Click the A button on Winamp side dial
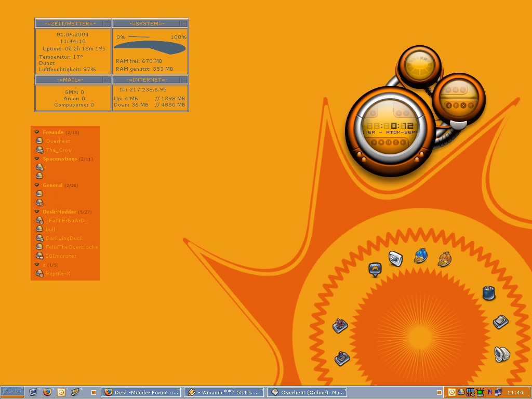 (x=471, y=105)
